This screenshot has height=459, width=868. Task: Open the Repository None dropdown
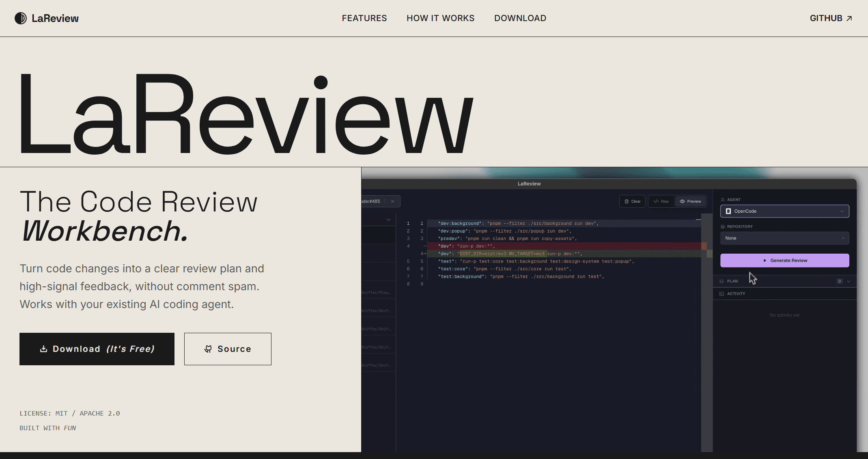tap(784, 238)
